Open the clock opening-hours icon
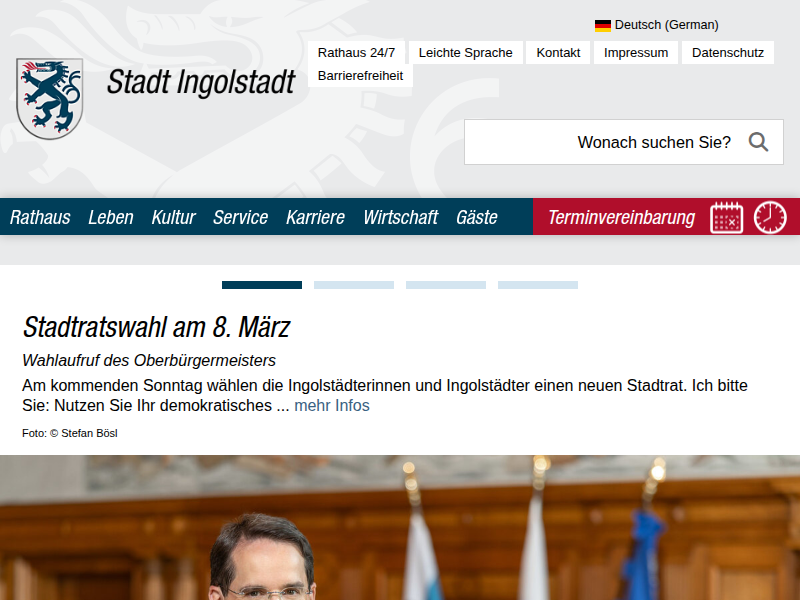 point(770,217)
